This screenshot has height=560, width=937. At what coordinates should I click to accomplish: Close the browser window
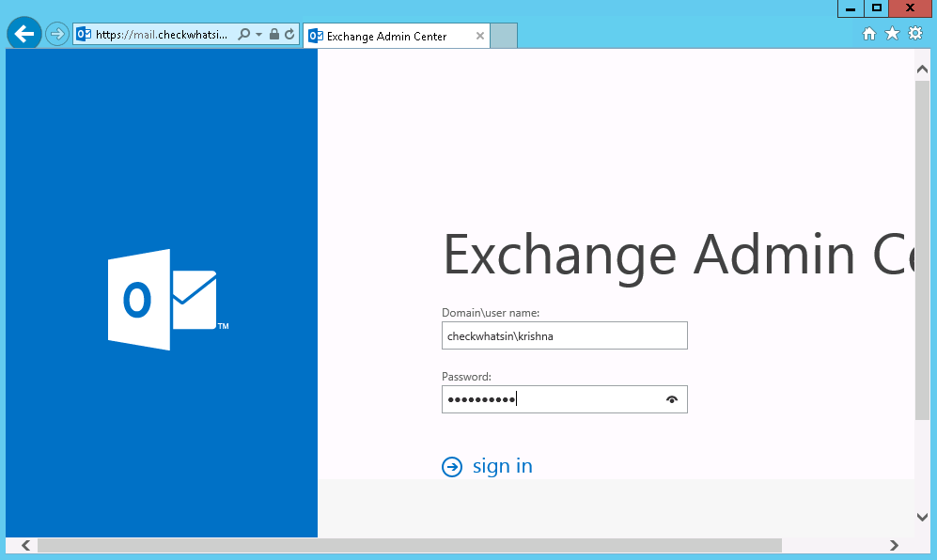[x=911, y=8]
